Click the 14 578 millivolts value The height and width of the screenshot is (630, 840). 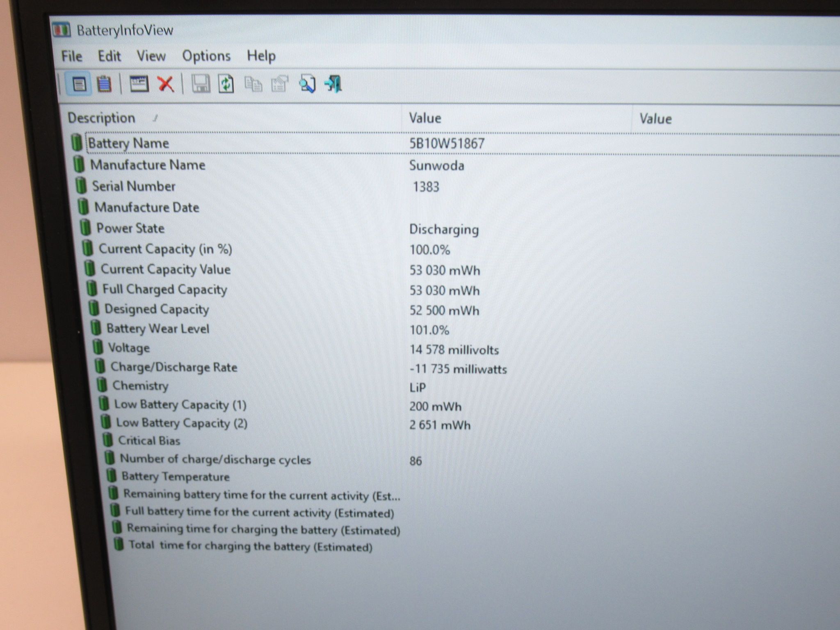pos(454,350)
